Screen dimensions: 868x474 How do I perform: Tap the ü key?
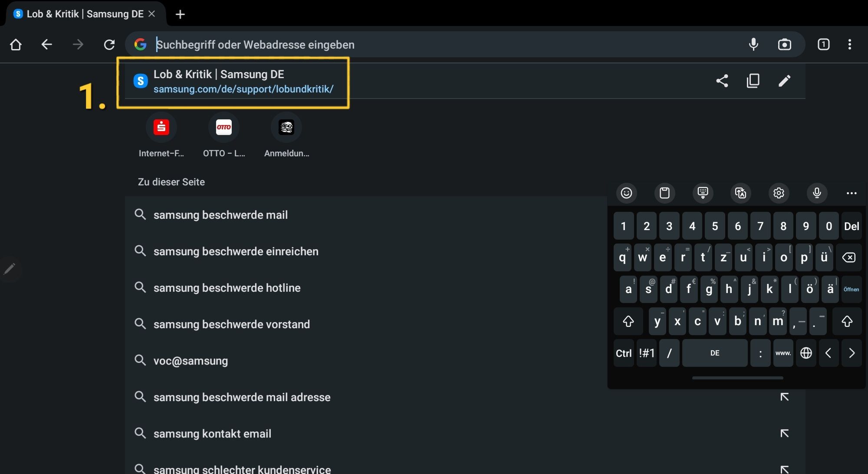click(x=824, y=257)
